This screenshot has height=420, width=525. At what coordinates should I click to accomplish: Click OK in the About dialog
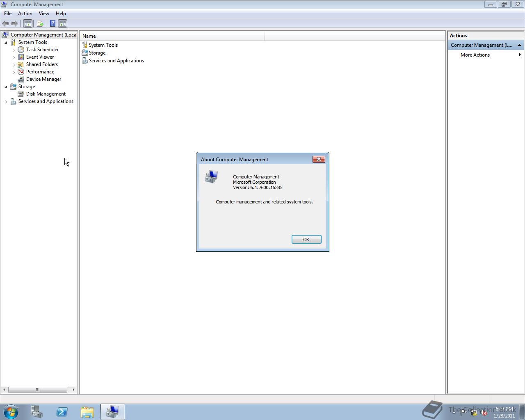tap(306, 240)
